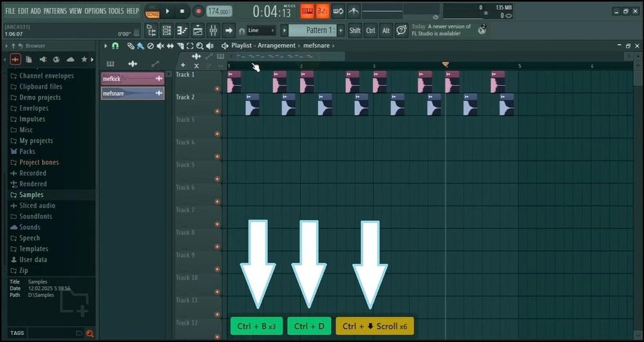Toggle playlist snap magnet icon

click(115, 46)
